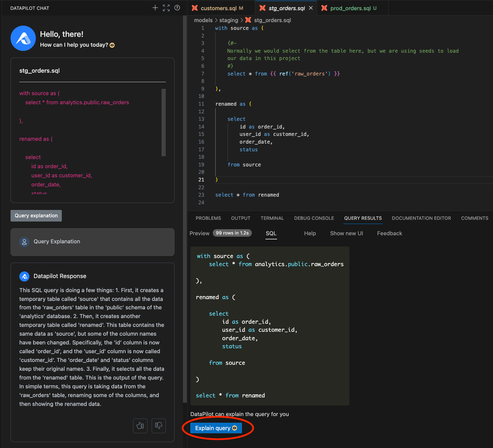Click Show new UI link
The image size is (493, 448).
coord(347,233)
